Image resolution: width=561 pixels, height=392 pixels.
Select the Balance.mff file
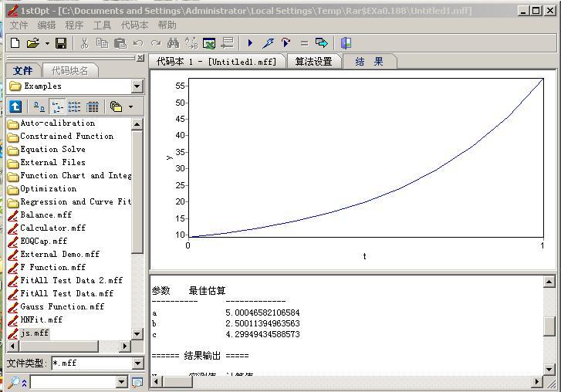tap(39, 215)
